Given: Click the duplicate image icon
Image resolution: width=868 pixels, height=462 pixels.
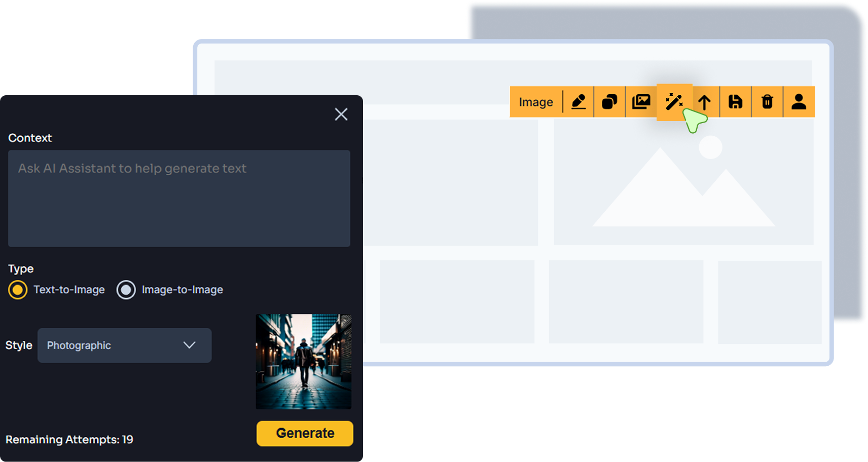Looking at the screenshot, I should pyautogui.click(x=609, y=101).
